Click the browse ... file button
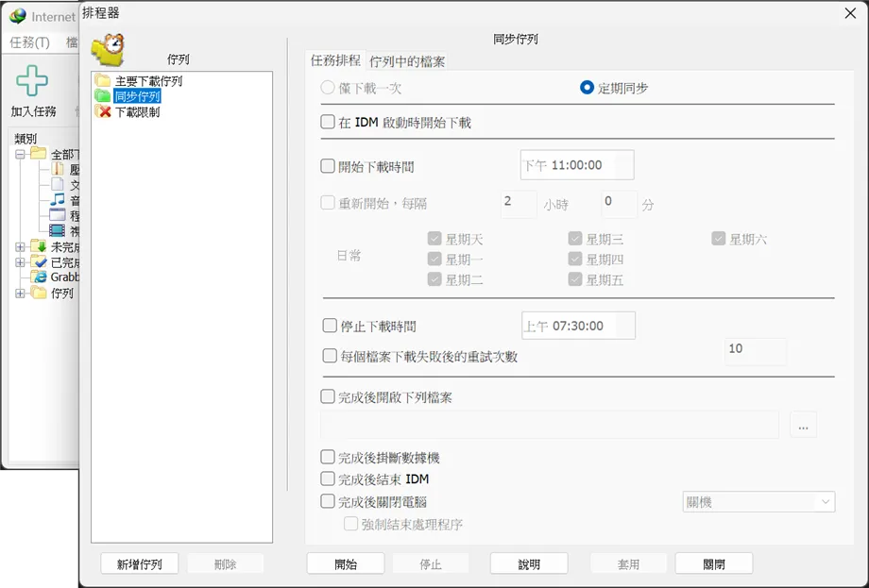This screenshot has width=869, height=588. click(x=803, y=426)
